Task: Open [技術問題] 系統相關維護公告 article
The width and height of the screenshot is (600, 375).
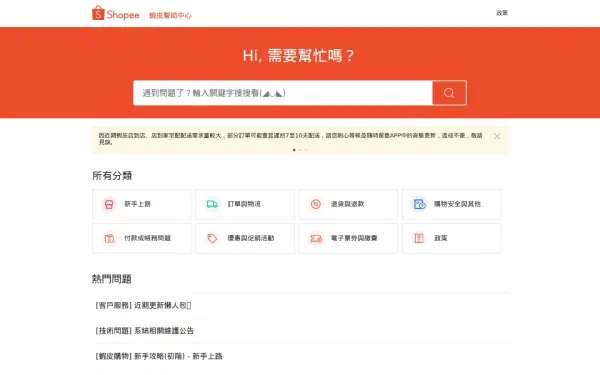Action: [x=145, y=331]
